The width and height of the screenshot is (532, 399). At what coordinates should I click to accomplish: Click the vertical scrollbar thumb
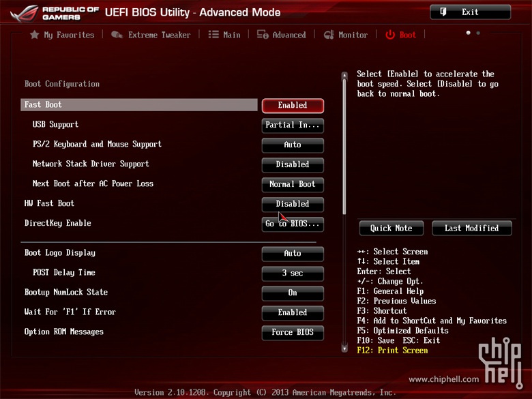point(344,147)
